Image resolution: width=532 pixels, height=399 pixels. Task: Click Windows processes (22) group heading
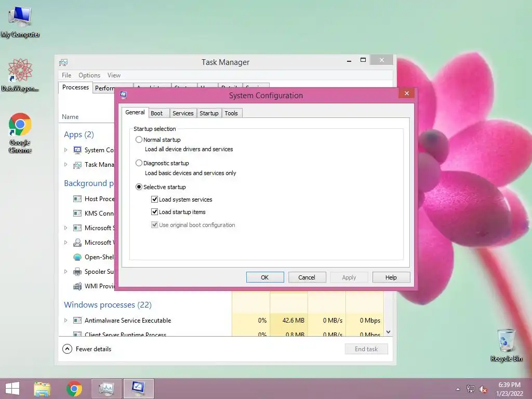click(108, 304)
